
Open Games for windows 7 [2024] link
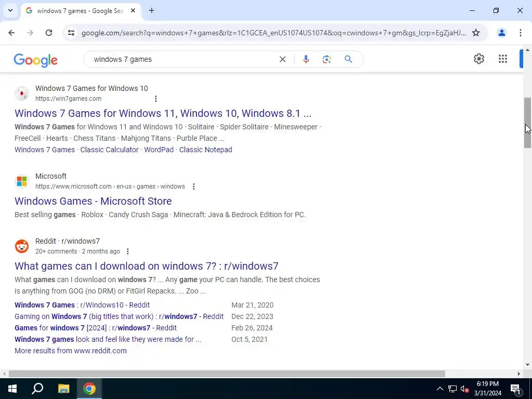tap(96, 328)
